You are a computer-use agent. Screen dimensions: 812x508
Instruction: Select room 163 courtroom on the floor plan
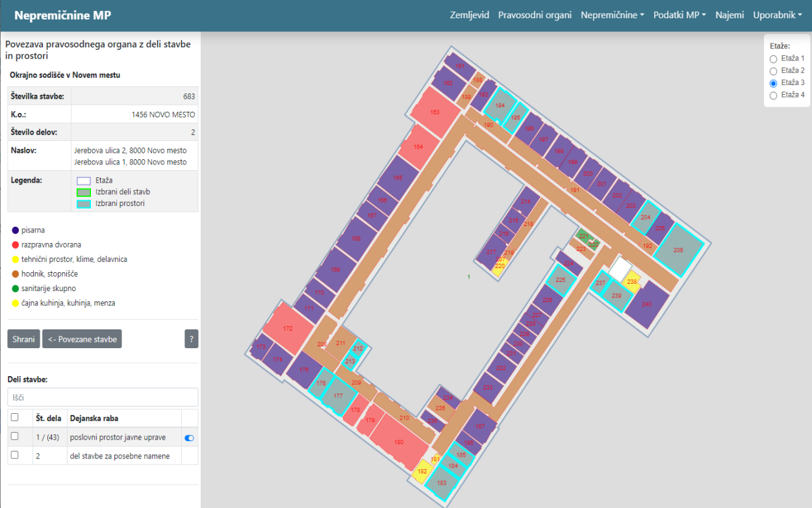pos(435,112)
